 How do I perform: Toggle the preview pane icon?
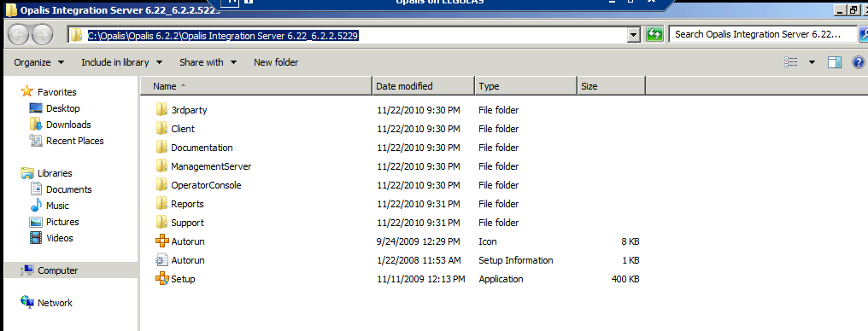tap(834, 62)
